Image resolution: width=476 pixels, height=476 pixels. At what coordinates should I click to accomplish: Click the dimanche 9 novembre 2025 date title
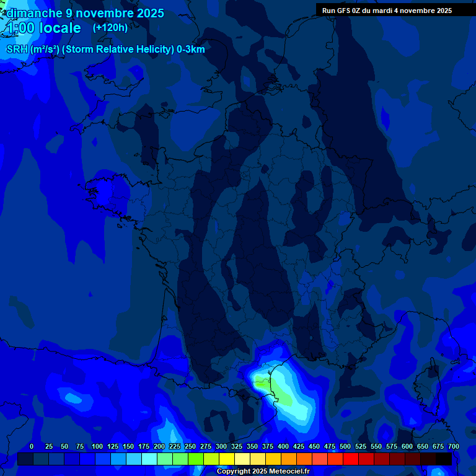pos(85,13)
